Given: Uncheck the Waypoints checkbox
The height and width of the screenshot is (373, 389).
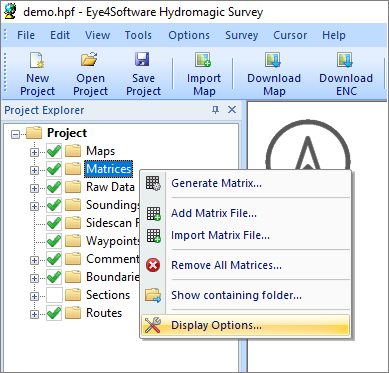Looking at the screenshot, I should tap(54, 241).
